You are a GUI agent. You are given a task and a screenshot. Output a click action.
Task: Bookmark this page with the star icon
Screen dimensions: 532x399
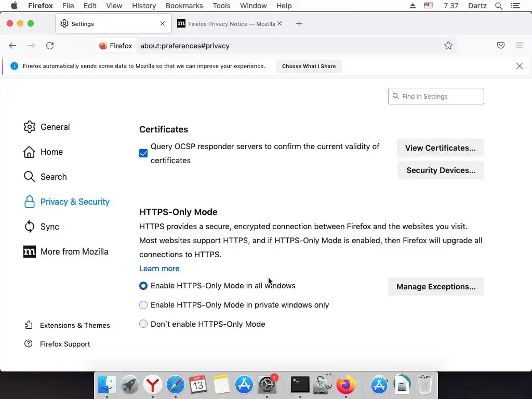(448, 46)
